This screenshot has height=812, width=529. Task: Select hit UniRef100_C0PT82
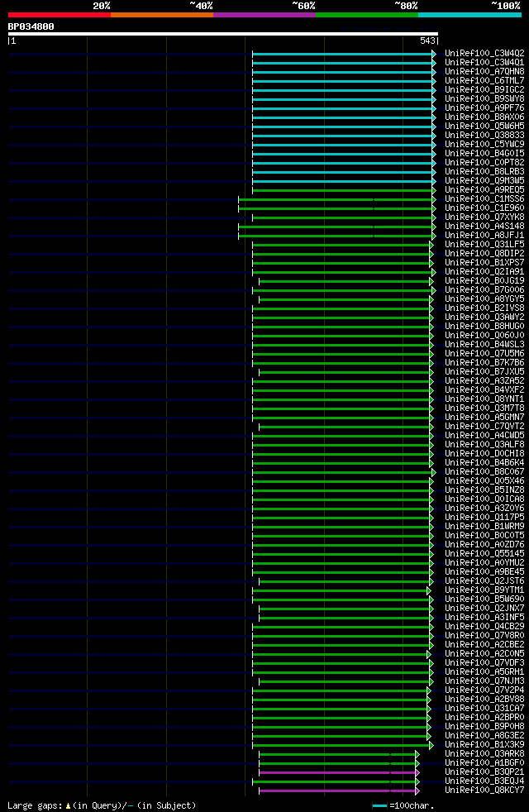484,163
